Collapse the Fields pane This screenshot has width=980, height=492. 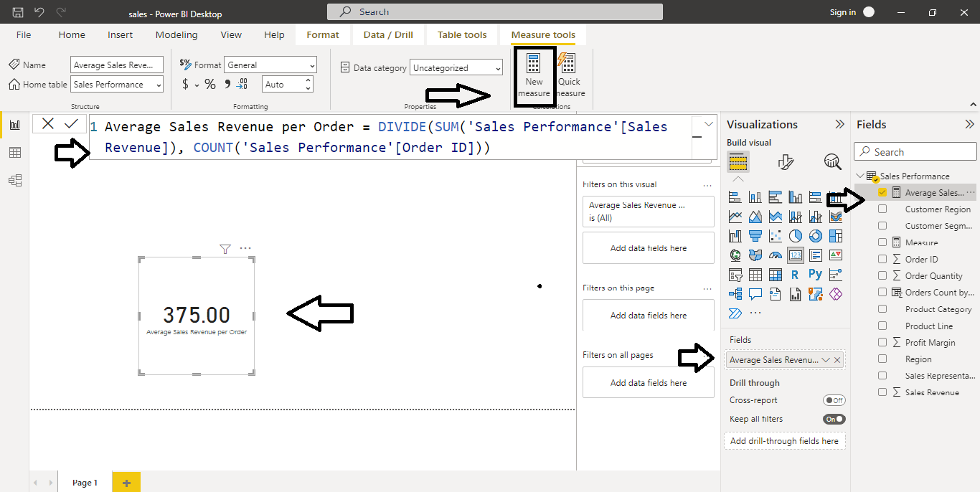click(970, 124)
